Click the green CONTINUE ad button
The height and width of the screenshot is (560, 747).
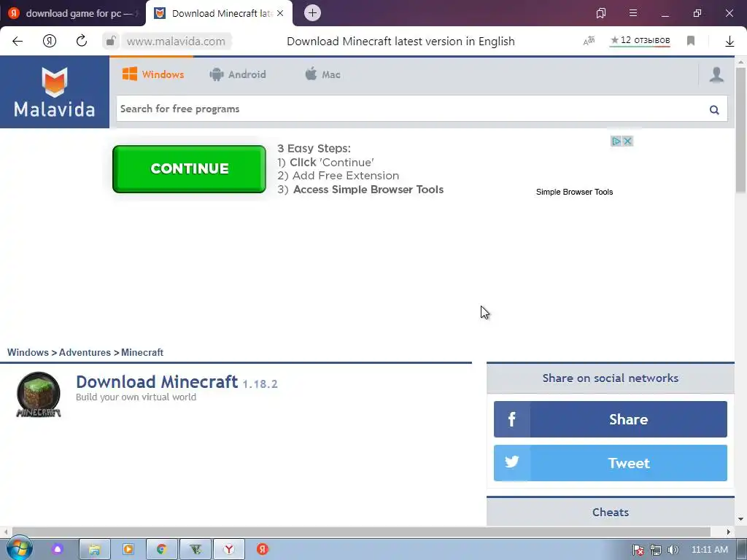coord(189,169)
